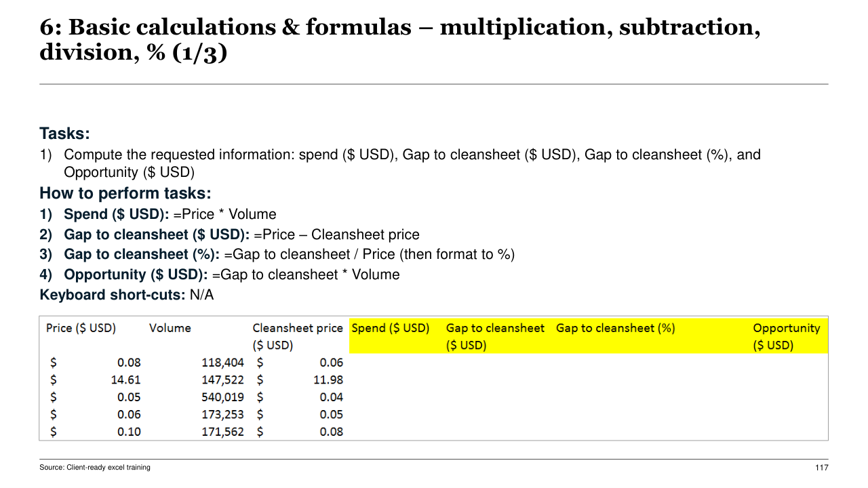
Task: Click the "=Price * Volume" formula text
Action: click(224, 215)
